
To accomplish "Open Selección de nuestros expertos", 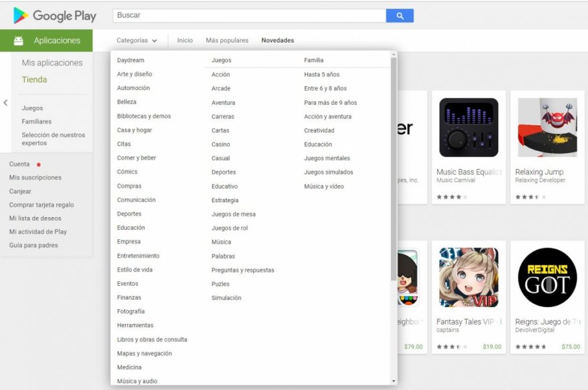I will [x=53, y=139].
